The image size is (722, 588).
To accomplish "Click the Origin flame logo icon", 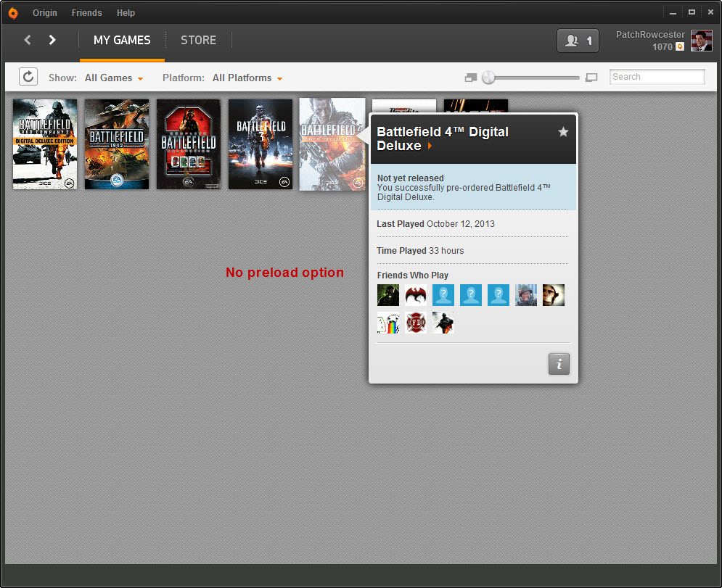I will point(13,13).
